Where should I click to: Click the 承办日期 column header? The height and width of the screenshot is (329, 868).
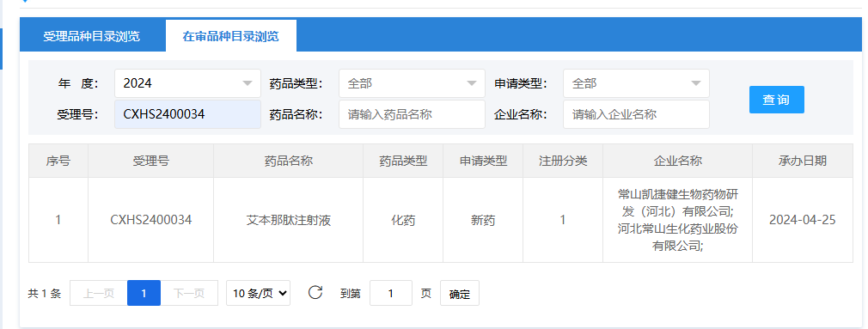[802, 161]
